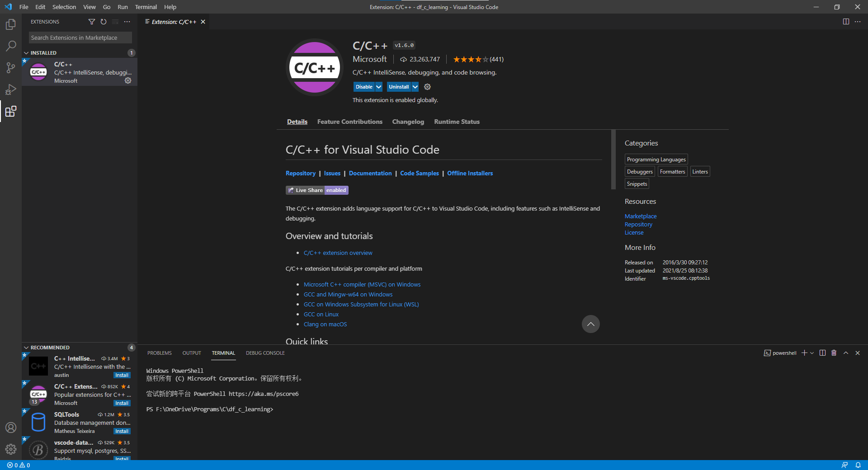Click the gear icon next to Uninstall
The image size is (868, 470).
click(427, 87)
